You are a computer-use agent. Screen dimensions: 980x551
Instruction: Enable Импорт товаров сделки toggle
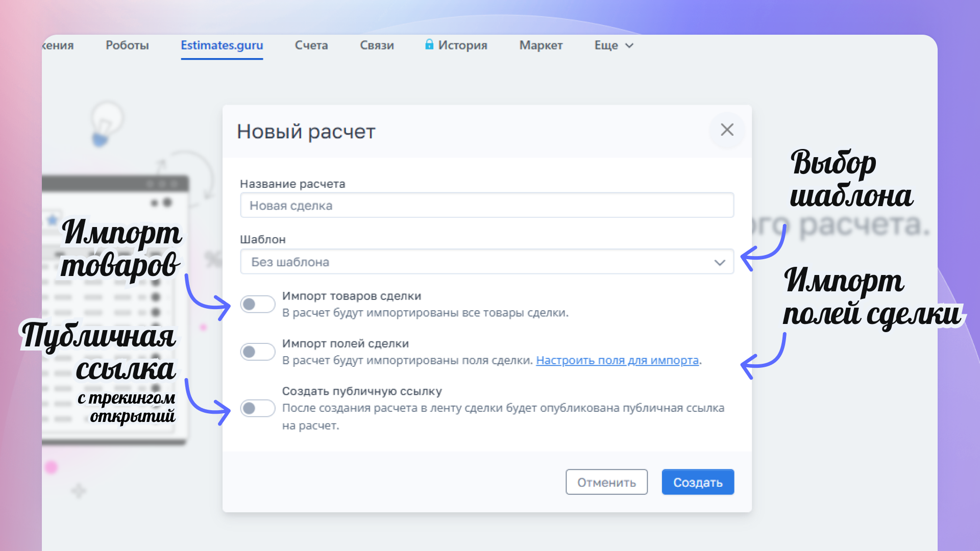point(258,305)
